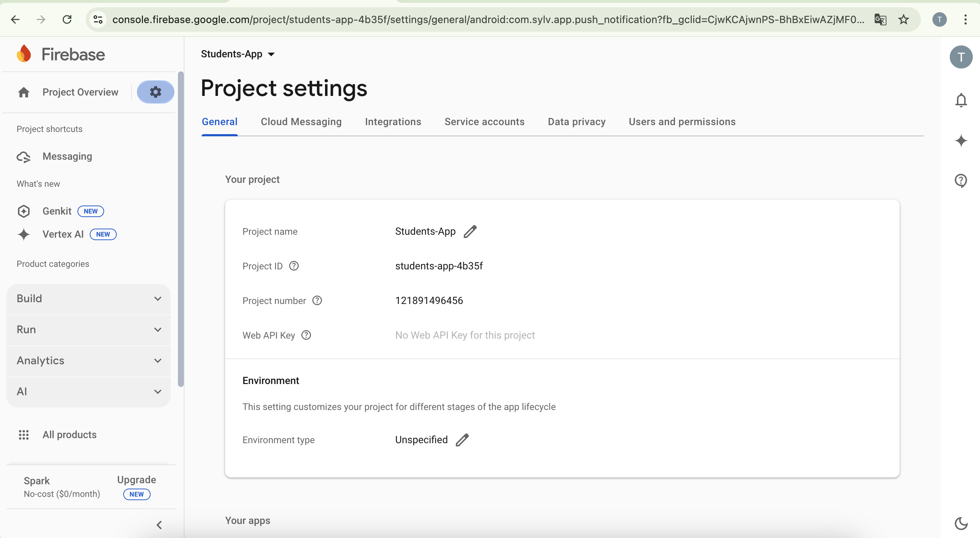Click account avatar T in console
Image resolution: width=980 pixels, height=538 pixels.
(x=961, y=57)
